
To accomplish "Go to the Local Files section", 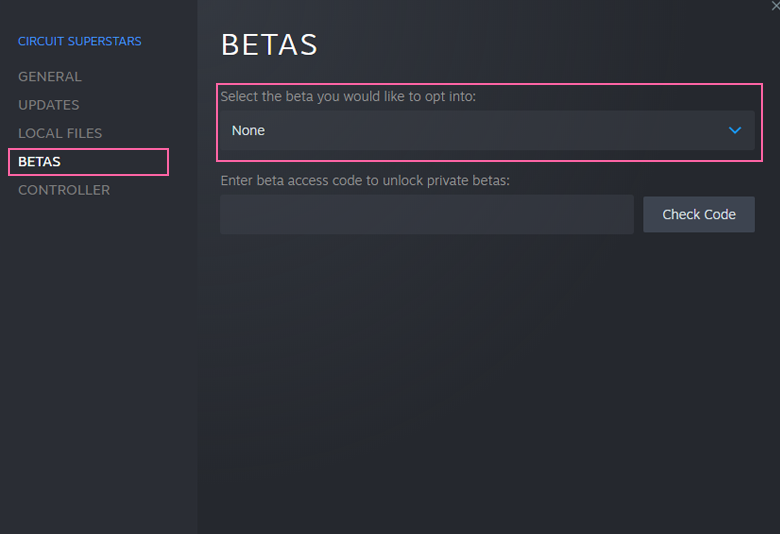I will point(60,133).
